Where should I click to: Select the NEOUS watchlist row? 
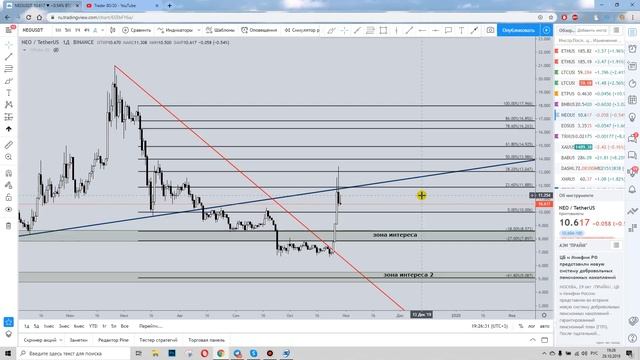click(589, 115)
